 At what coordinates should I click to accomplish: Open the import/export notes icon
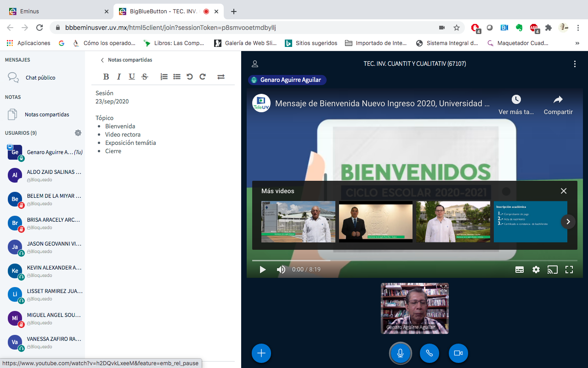tap(221, 77)
